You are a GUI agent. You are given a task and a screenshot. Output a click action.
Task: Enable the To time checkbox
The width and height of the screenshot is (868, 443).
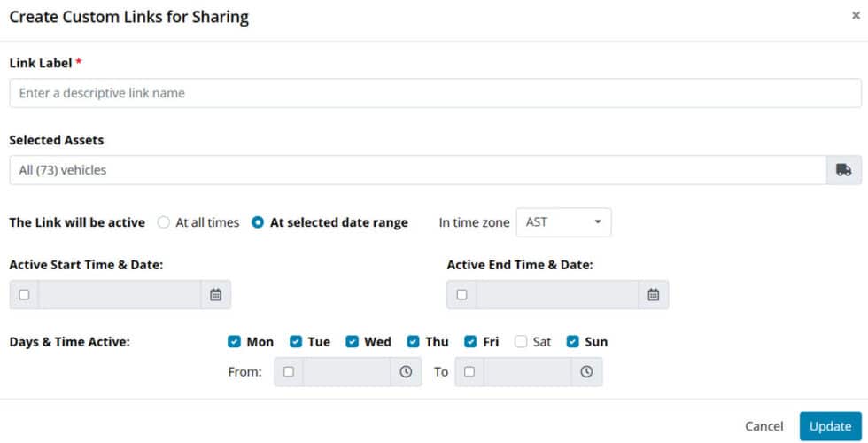(469, 371)
